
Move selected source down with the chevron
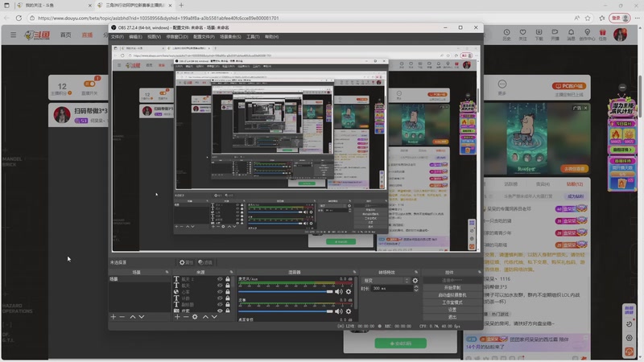tap(214, 317)
